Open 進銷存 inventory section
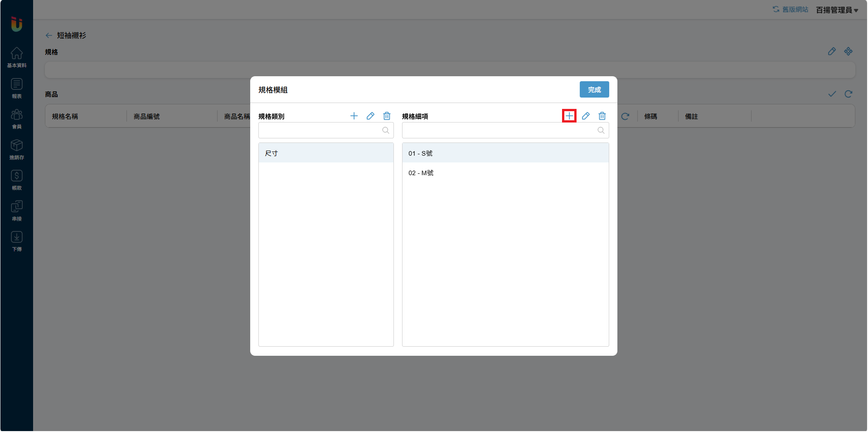Image resolution: width=868 pixels, height=432 pixels. pos(17,150)
